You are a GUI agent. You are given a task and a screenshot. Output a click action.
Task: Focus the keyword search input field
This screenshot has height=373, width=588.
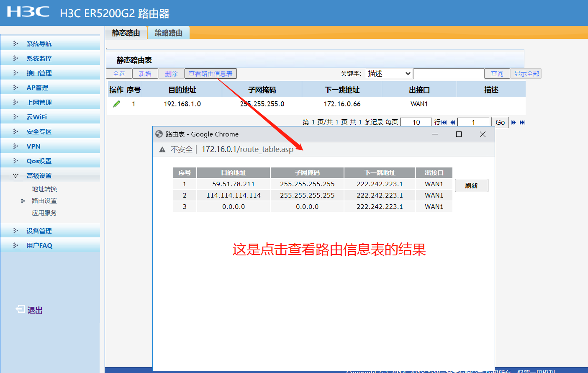click(x=449, y=74)
